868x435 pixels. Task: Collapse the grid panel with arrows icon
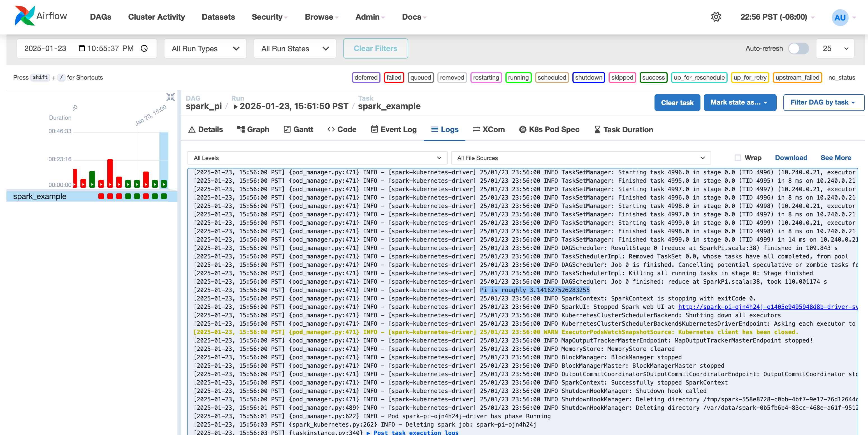tap(171, 97)
